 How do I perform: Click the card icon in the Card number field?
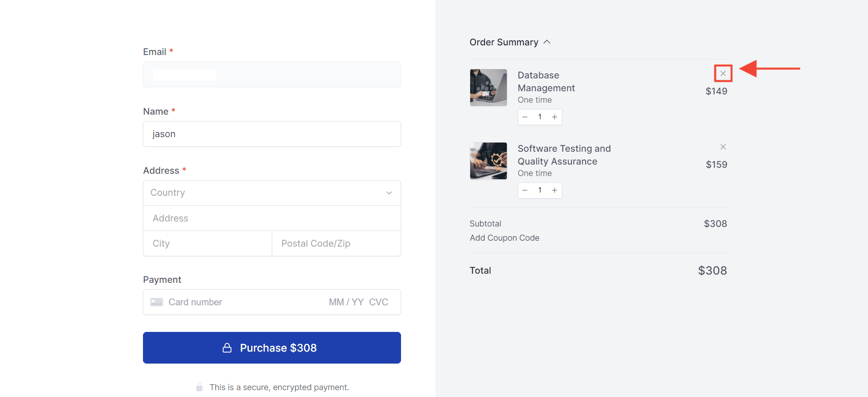[x=157, y=302]
